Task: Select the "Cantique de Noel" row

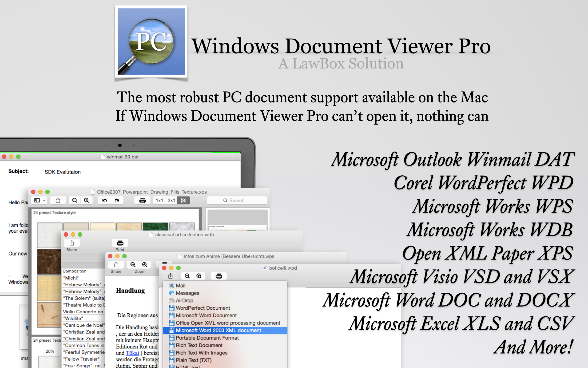Action: pyautogui.click(x=83, y=325)
